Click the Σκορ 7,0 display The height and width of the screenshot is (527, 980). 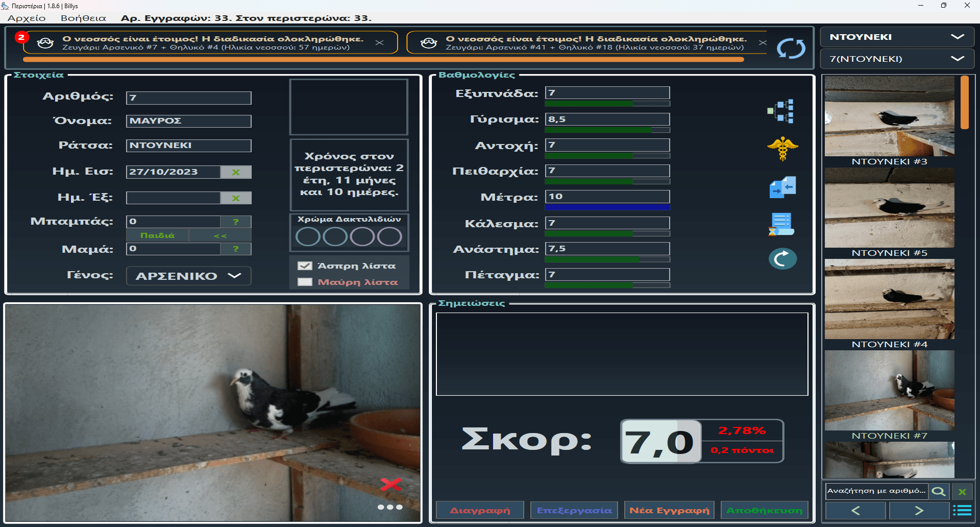(661, 441)
